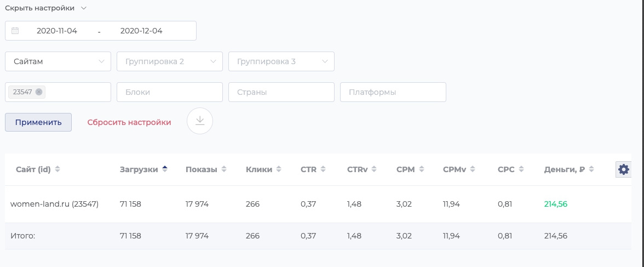
Task: Click the Страны filter field
Action: (x=281, y=92)
